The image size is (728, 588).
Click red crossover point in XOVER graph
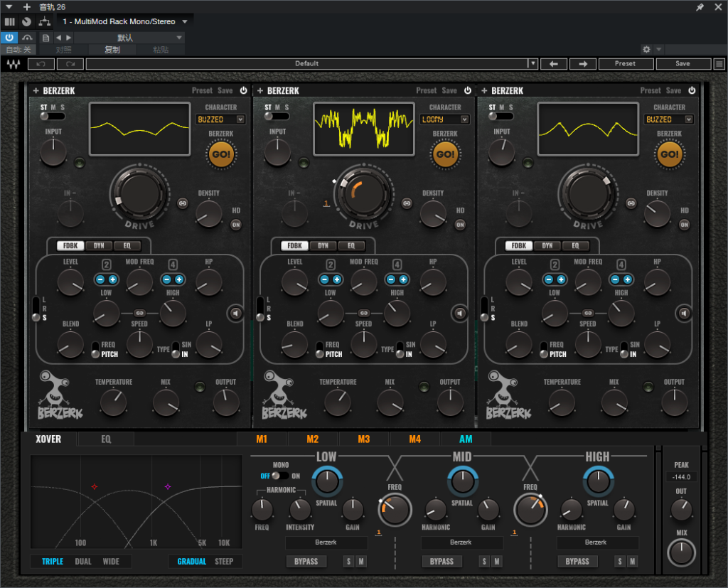pyautogui.click(x=95, y=487)
